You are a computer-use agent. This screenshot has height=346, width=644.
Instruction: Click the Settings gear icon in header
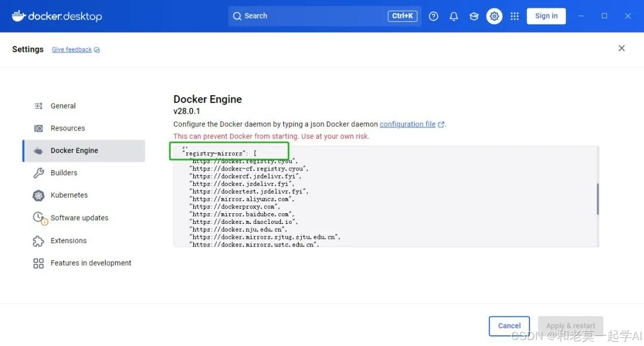494,16
